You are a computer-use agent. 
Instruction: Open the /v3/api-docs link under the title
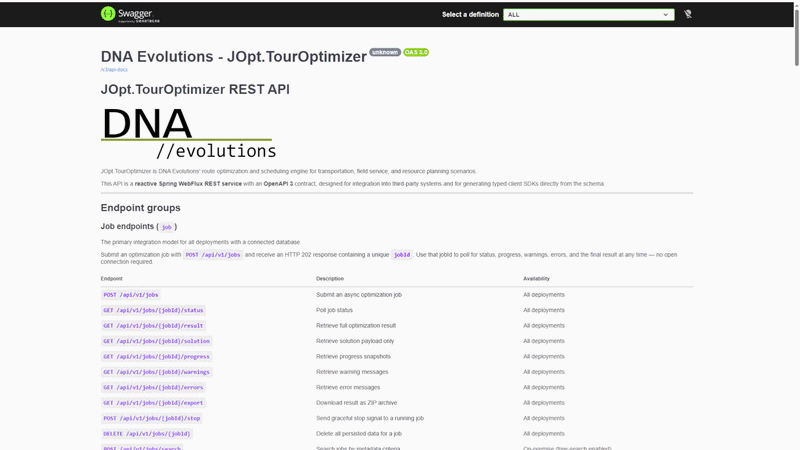click(114, 70)
